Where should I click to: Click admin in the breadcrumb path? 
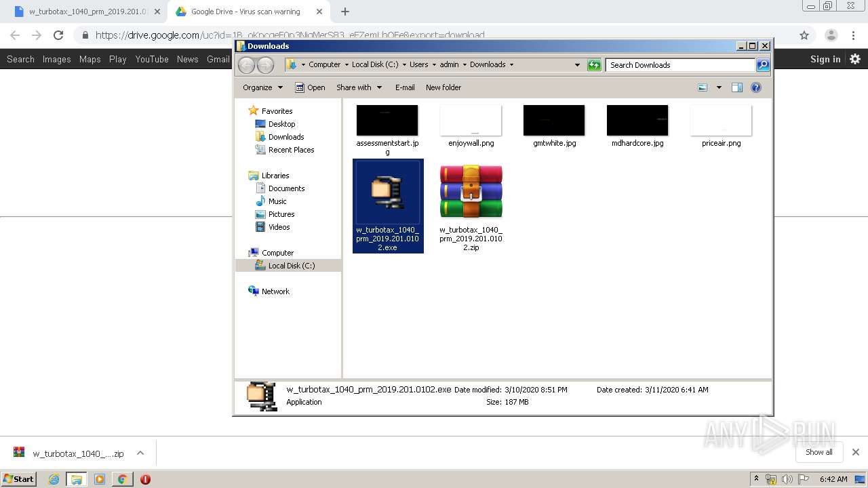coord(449,65)
